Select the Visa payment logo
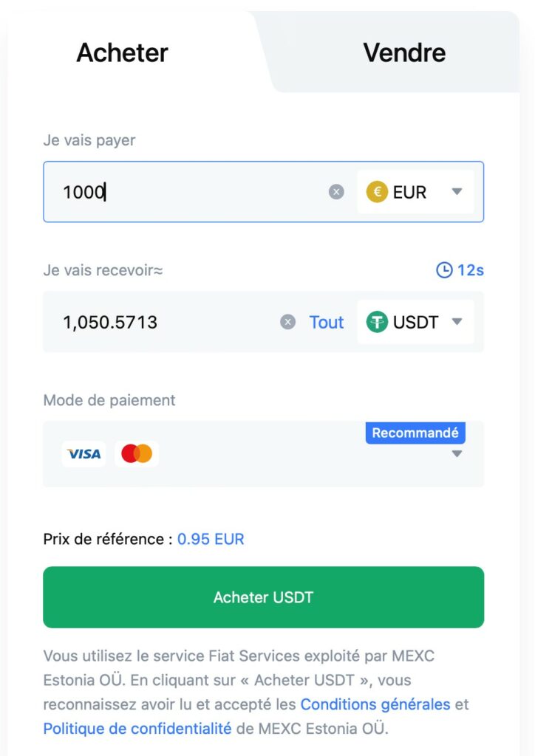 click(84, 453)
